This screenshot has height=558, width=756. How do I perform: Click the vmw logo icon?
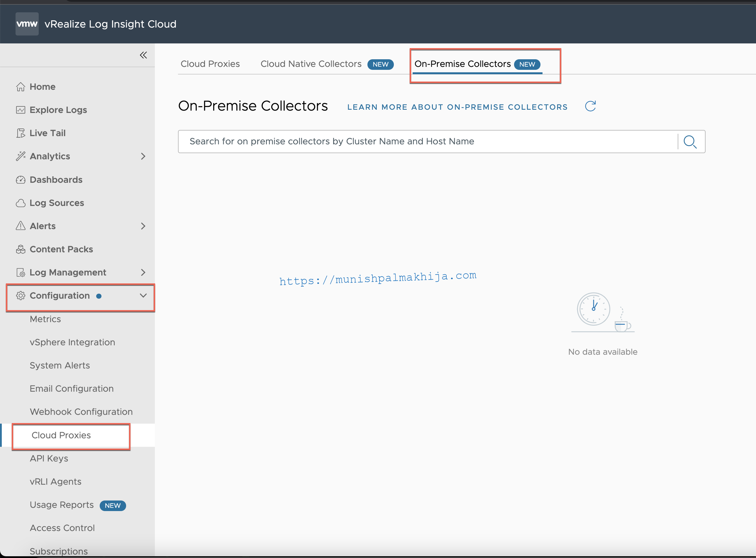[27, 24]
